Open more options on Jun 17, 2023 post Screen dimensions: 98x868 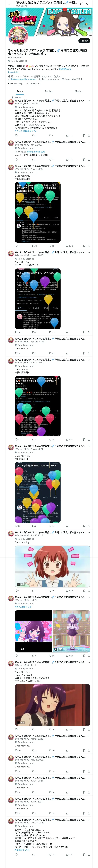coord(89,532)
